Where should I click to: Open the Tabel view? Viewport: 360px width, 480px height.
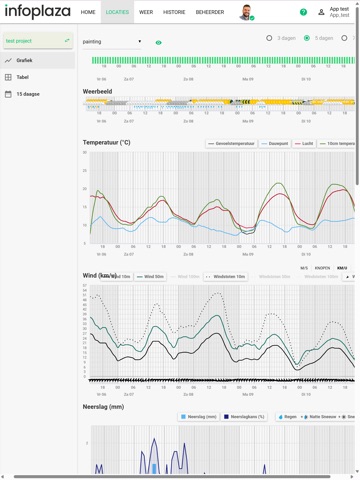point(38,77)
